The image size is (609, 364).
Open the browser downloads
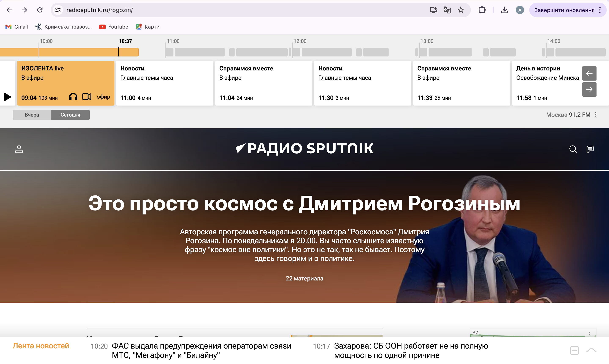click(505, 10)
